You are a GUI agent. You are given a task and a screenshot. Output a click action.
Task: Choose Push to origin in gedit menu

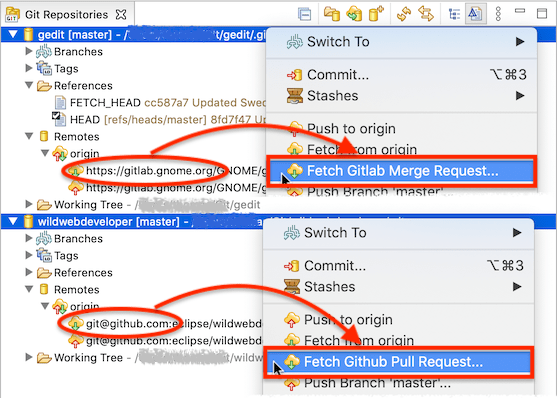(x=401, y=128)
